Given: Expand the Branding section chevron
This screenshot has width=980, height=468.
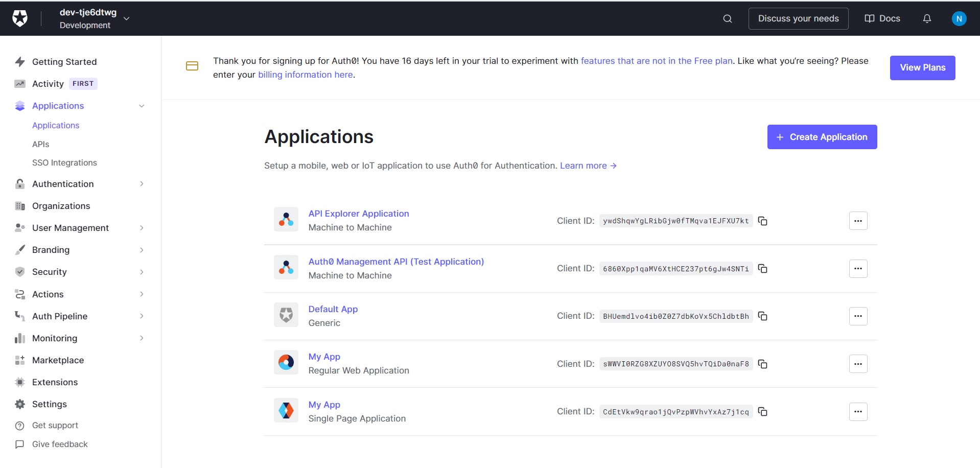Looking at the screenshot, I should 142,250.
